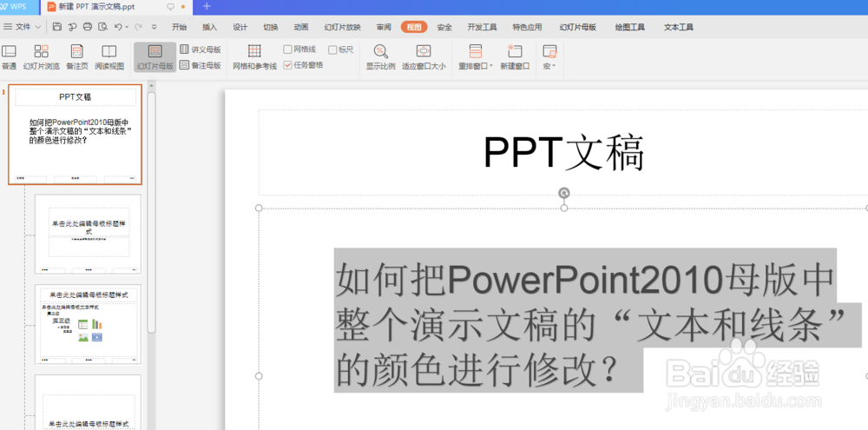Open the 审阅 ribbon tab
Screen dimensions: 868x430
point(385,27)
